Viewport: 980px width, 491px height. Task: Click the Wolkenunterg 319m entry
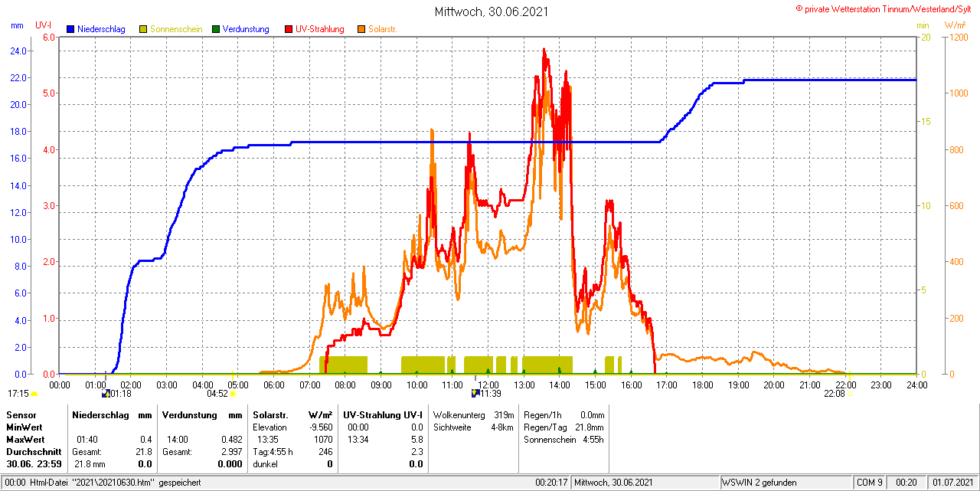(x=473, y=415)
